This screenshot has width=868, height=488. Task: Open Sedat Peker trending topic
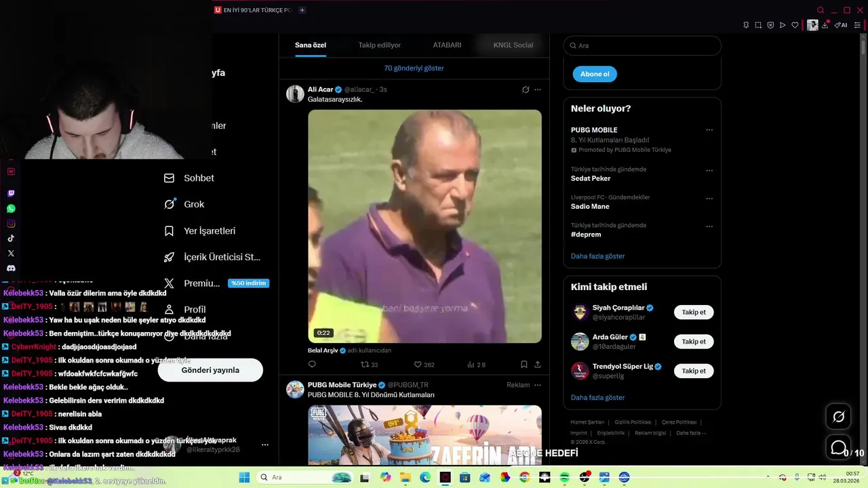[x=591, y=178]
